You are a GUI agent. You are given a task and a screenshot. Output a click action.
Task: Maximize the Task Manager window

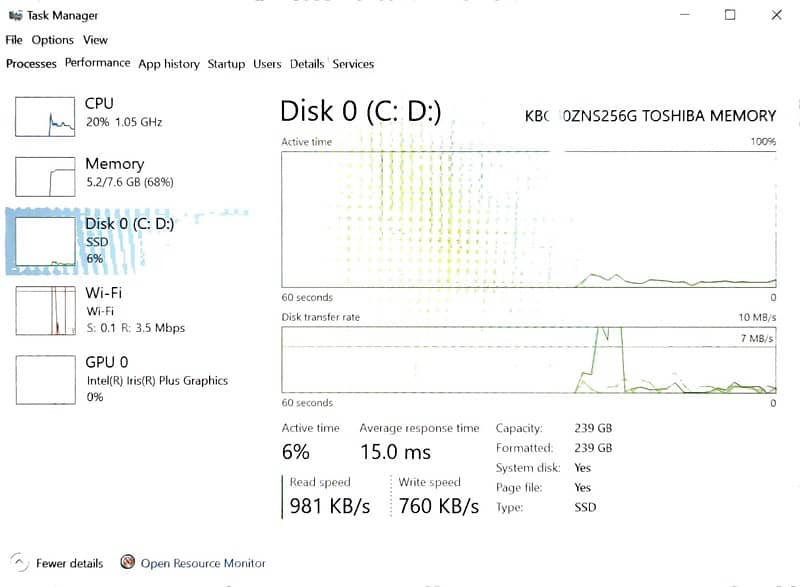730,15
